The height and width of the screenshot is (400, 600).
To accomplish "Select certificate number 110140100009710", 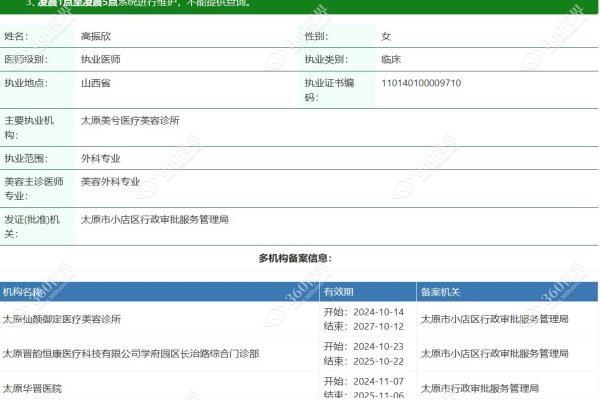I will tap(421, 83).
